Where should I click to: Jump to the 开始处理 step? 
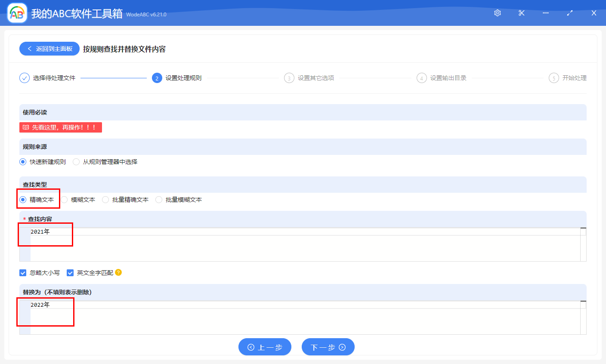(x=554, y=78)
